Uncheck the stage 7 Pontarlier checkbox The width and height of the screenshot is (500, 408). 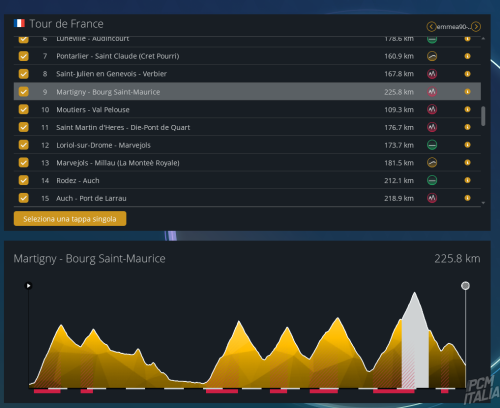tap(24, 56)
